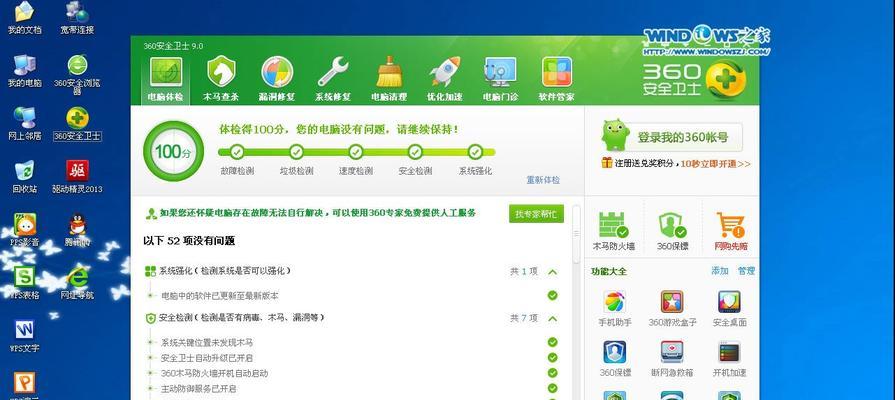The height and width of the screenshot is (400, 895).
Task: Click the 管理 link in 功能大全
Action: [x=746, y=271]
